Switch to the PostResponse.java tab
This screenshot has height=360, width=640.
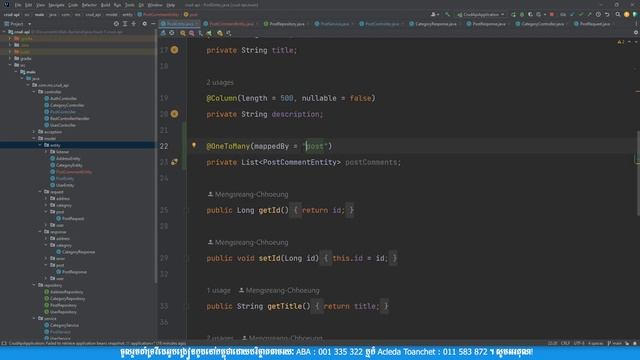[x=487, y=24]
